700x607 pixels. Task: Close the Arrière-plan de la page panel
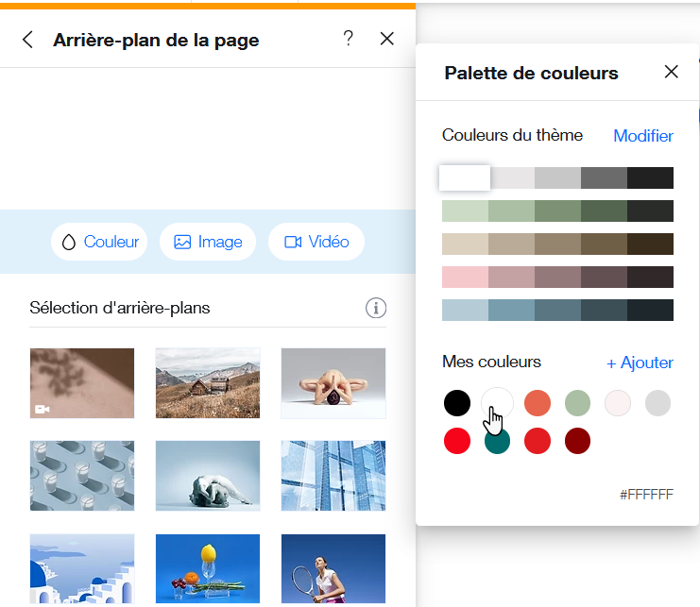pos(387,39)
